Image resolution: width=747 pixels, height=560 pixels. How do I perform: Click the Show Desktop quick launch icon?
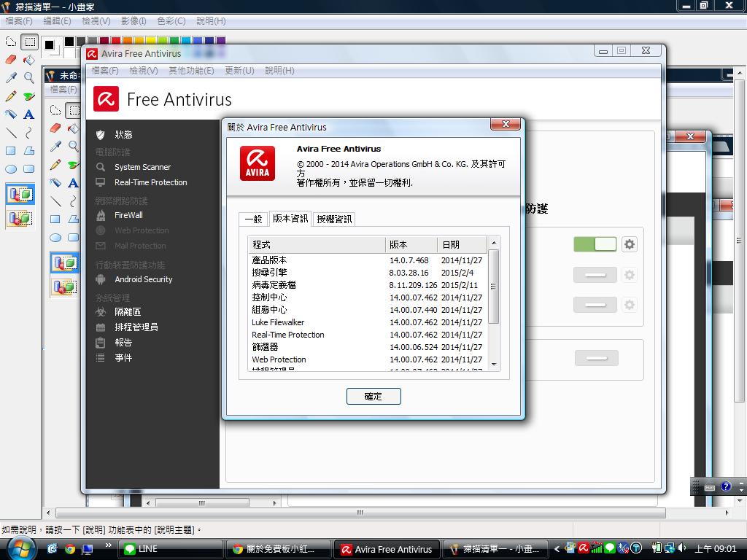point(88,549)
